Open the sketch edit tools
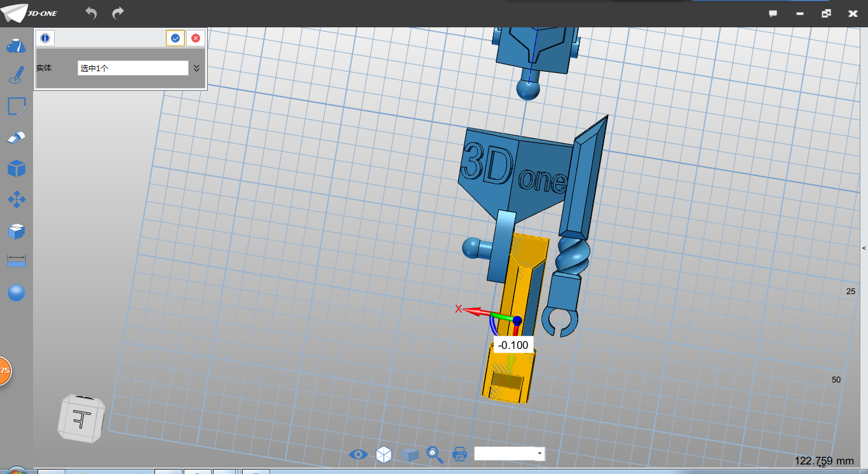The image size is (868, 474). tap(16, 106)
